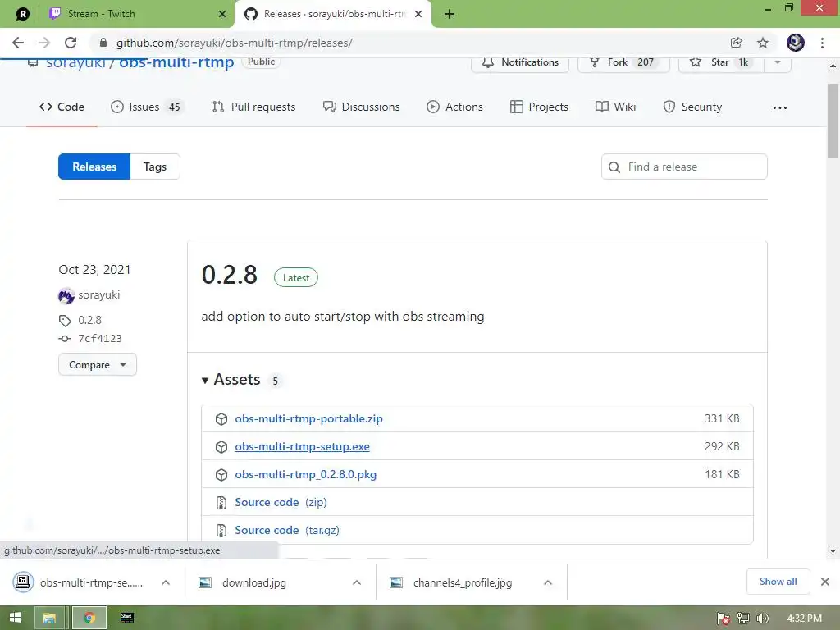This screenshot has width=840, height=630.
Task: Open the Projects tab
Action: 539,107
